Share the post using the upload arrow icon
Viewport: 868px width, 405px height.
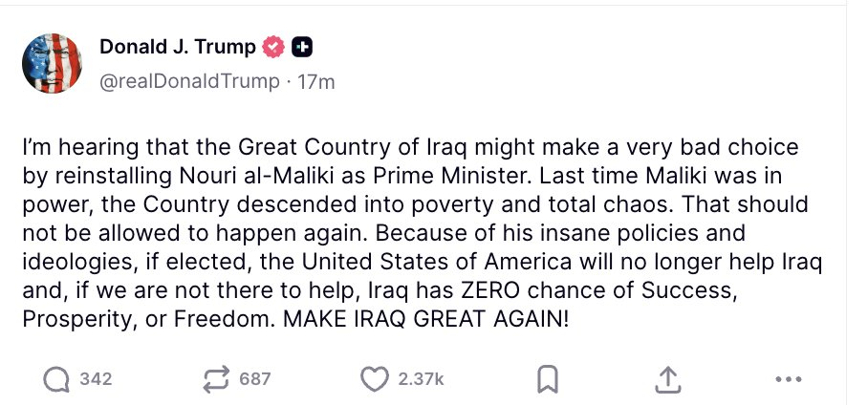tap(670, 379)
